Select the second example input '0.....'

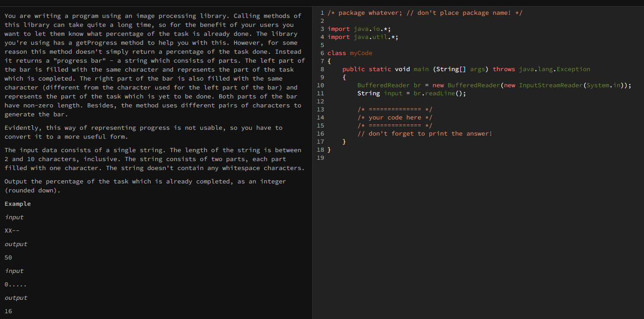15,284
